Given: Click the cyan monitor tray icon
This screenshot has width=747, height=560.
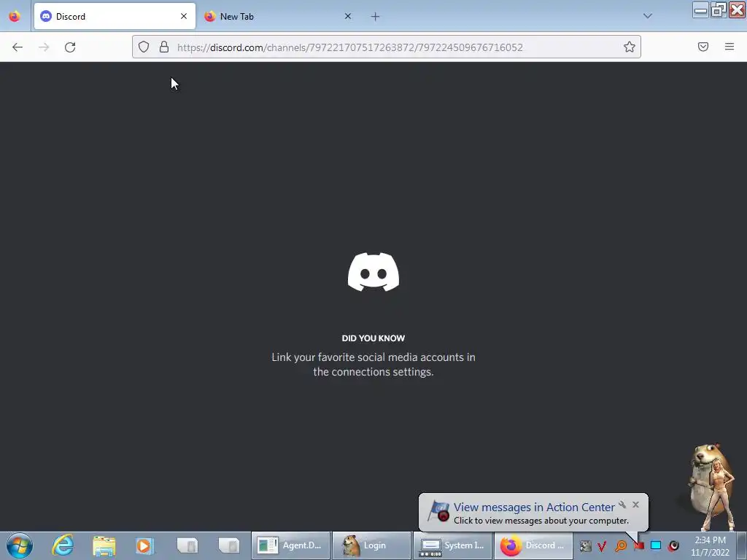Looking at the screenshot, I should click(656, 545).
